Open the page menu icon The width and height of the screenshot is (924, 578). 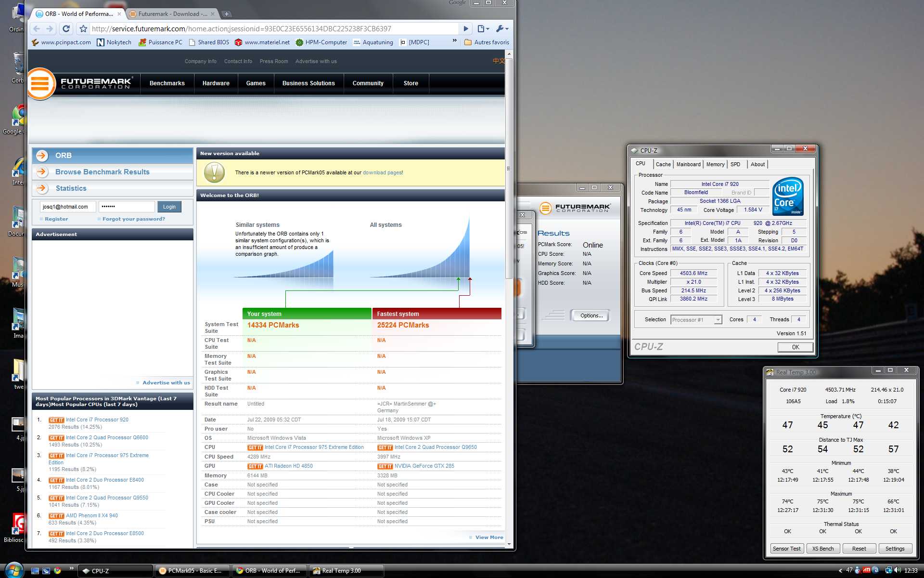pyautogui.click(x=483, y=29)
